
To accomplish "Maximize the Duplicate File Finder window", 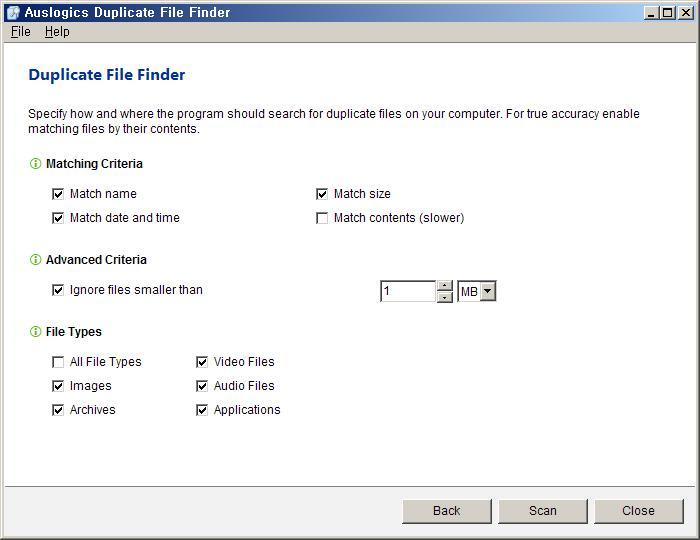I will (668, 13).
